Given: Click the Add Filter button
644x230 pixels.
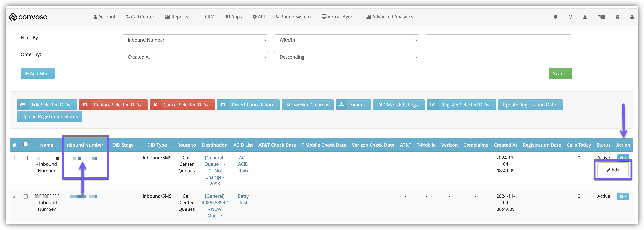Looking at the screenshot, I should point(38,73).
